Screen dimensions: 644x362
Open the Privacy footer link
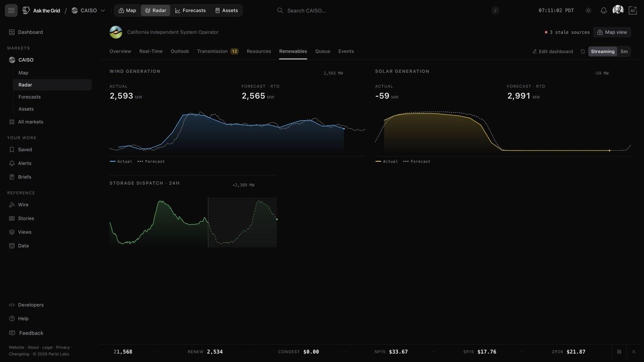pos(63,348)
